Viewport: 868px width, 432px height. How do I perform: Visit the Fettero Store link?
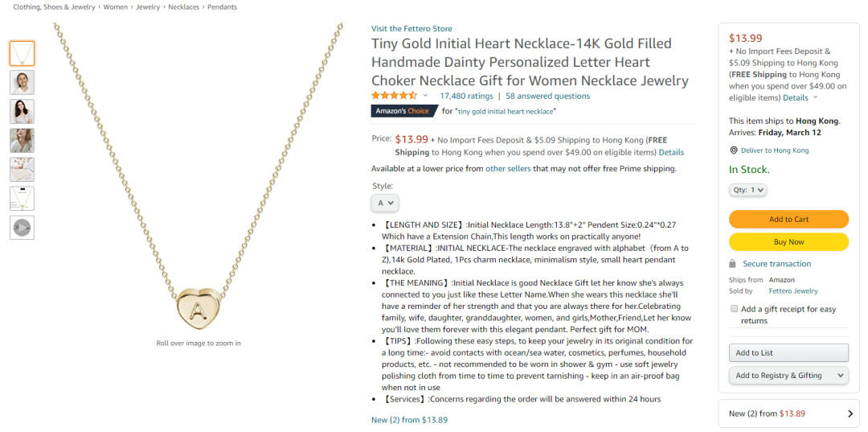(x=411, y=29)
